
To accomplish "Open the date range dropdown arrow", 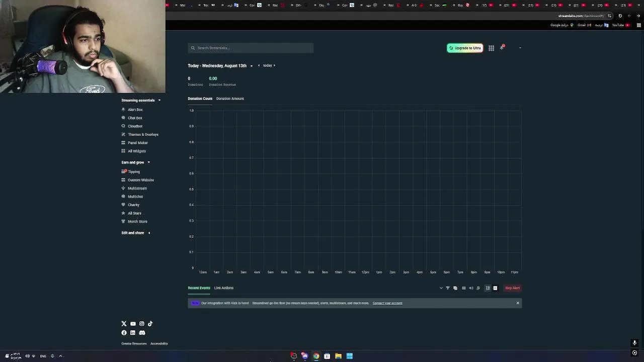I will pyautogui.click(x=252, y=66).
